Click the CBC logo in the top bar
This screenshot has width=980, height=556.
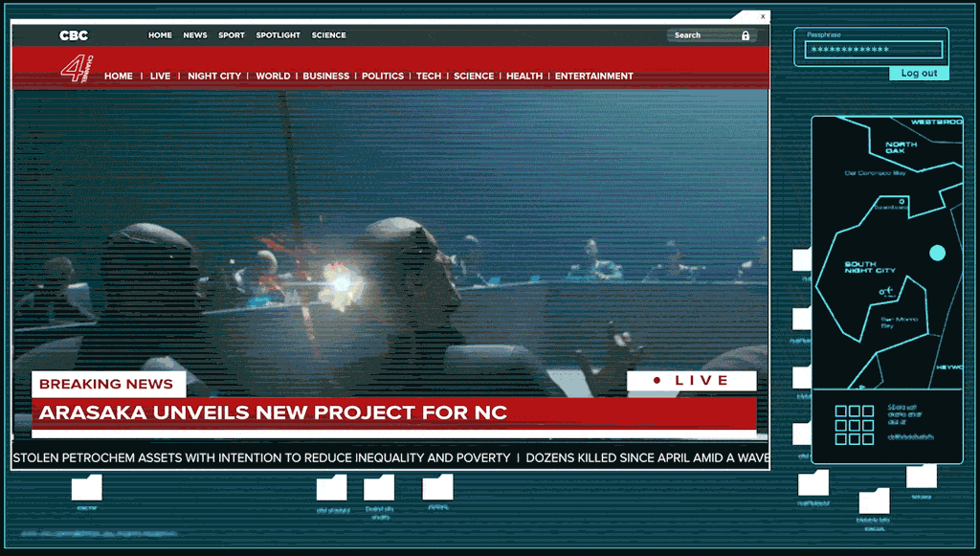coord(74,35)
